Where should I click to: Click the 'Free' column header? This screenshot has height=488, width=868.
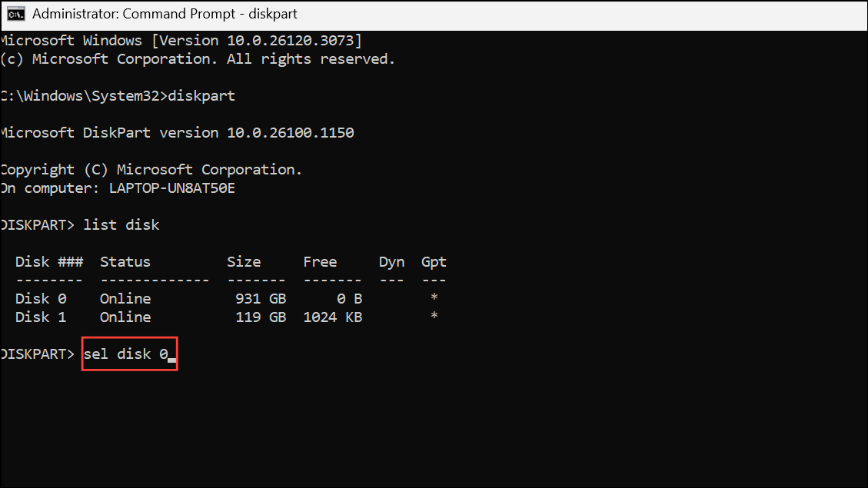[x=320, y=262]
